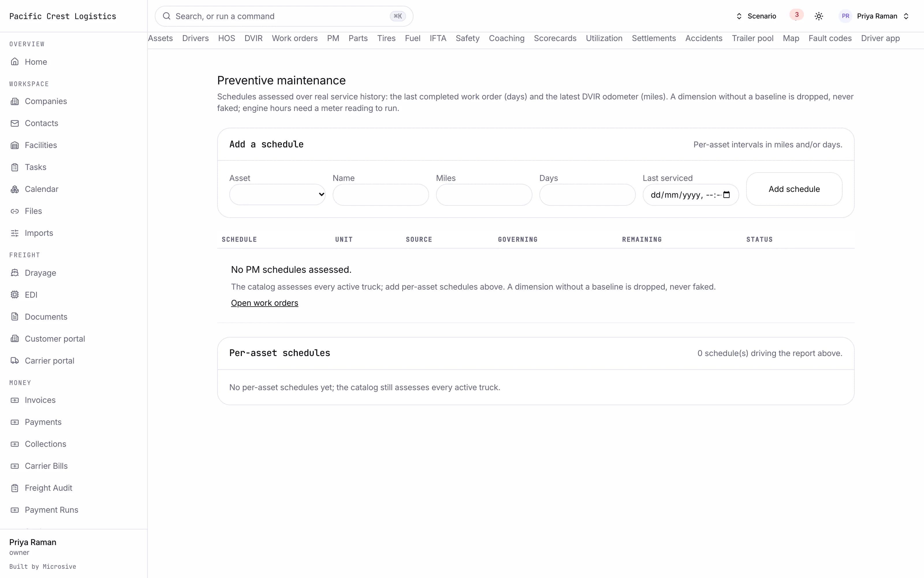924x578 pixels.
Task: Click the Add schedule button
Action: pyautogui.click(x=794, y=189)
